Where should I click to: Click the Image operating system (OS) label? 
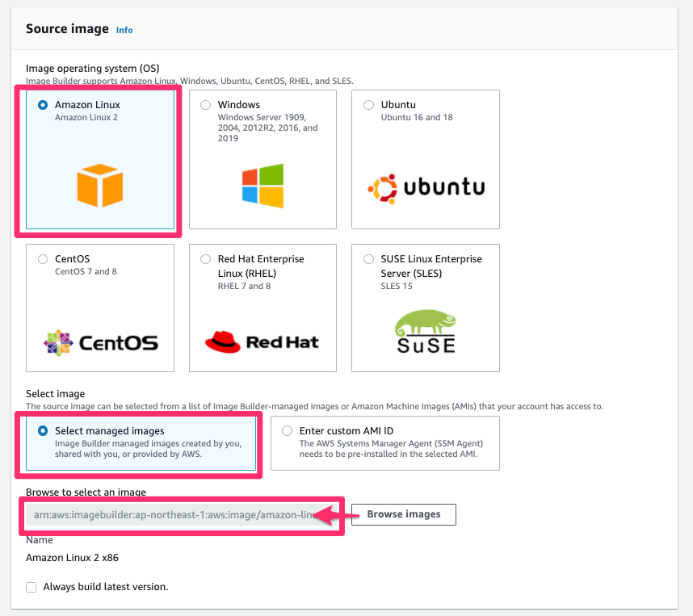pyautogui.click(x=92, y=69)
